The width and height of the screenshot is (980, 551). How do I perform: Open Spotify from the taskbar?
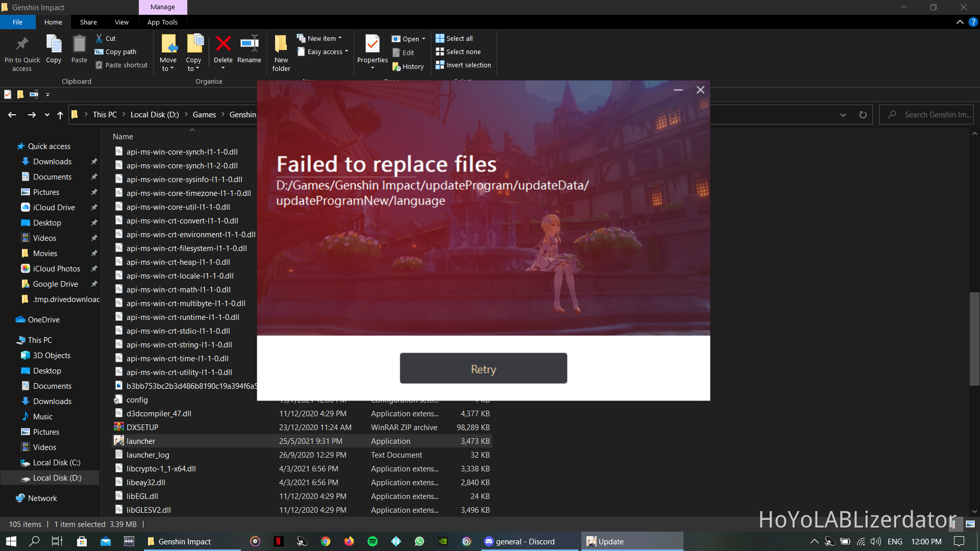click(373, 541)
